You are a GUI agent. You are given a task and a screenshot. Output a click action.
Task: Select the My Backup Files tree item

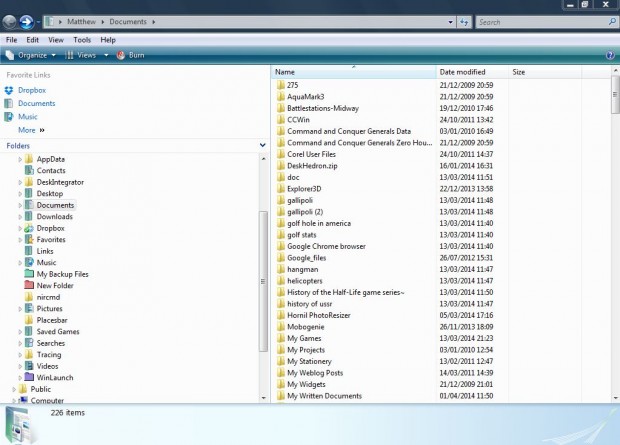point(62,274)
